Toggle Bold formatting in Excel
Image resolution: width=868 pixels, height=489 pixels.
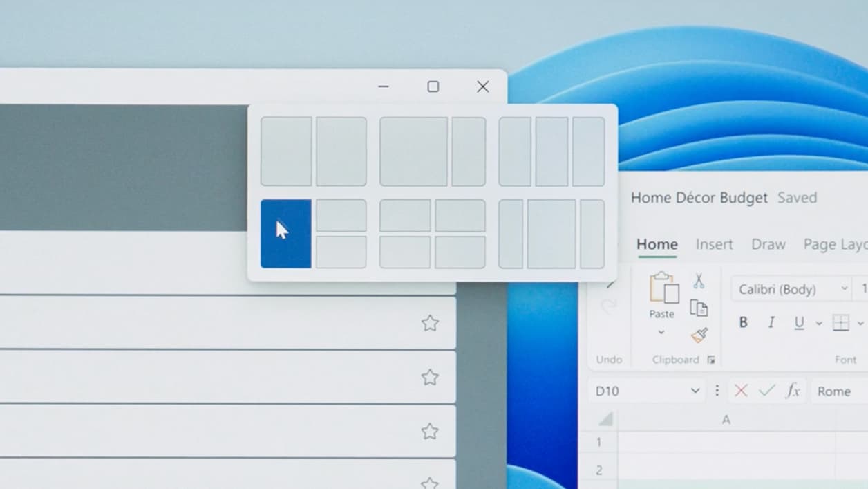point(744,322)
